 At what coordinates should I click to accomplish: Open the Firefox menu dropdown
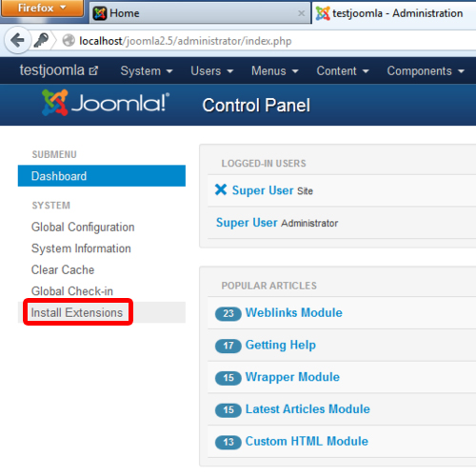[x=42, y=8]
